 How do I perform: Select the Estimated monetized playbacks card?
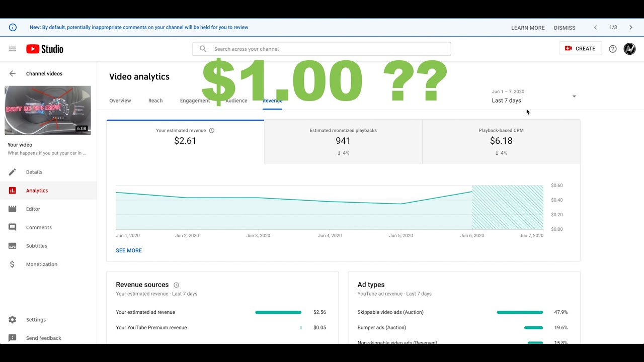(x=343, y=141)
